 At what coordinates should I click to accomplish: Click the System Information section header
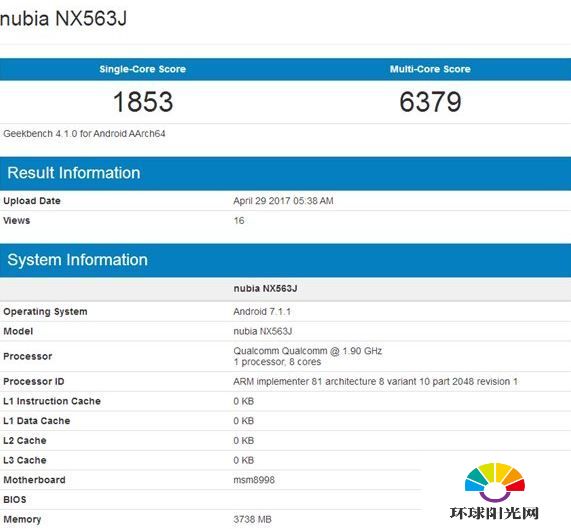[x=78, y=260]
